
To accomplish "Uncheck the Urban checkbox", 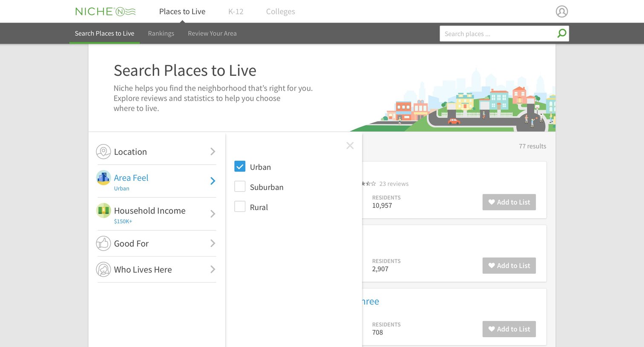I will 240,166.
